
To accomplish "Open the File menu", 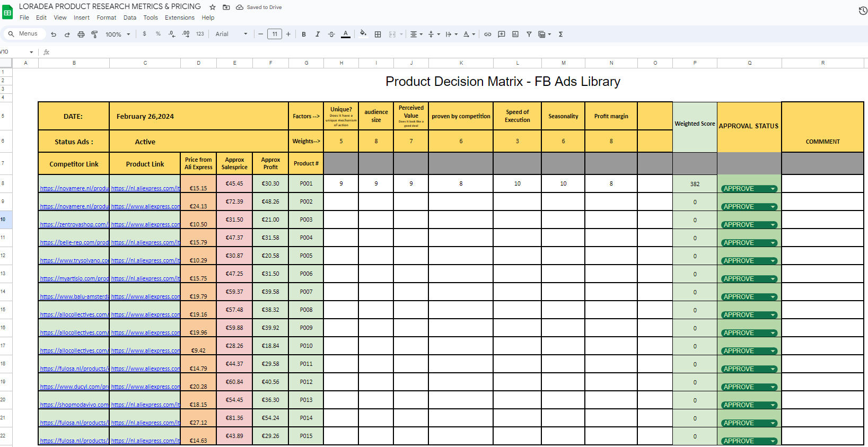I will [x=24, y=17].
